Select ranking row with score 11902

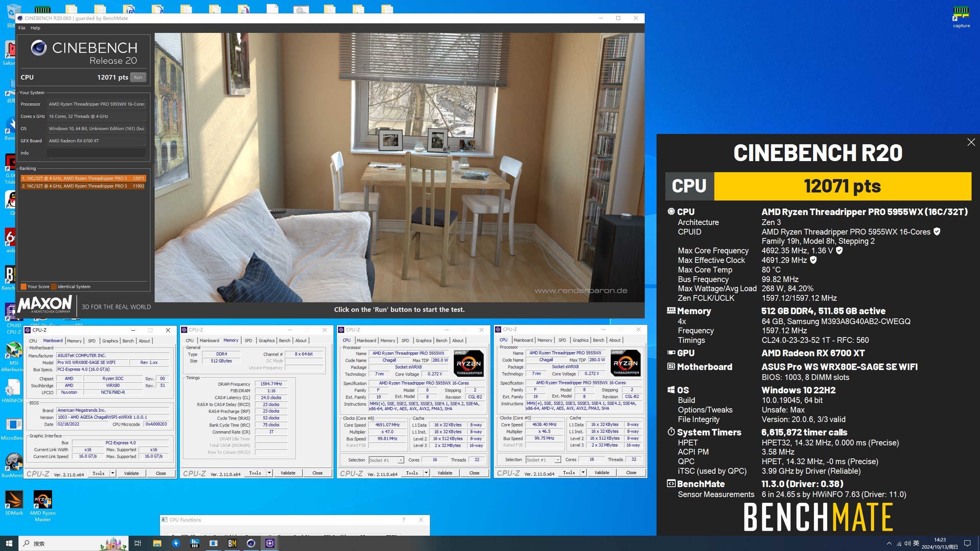[83, 186]
